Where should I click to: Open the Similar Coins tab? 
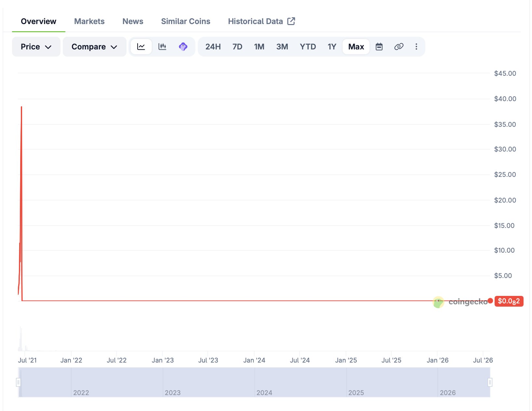[x=186, y=21]
